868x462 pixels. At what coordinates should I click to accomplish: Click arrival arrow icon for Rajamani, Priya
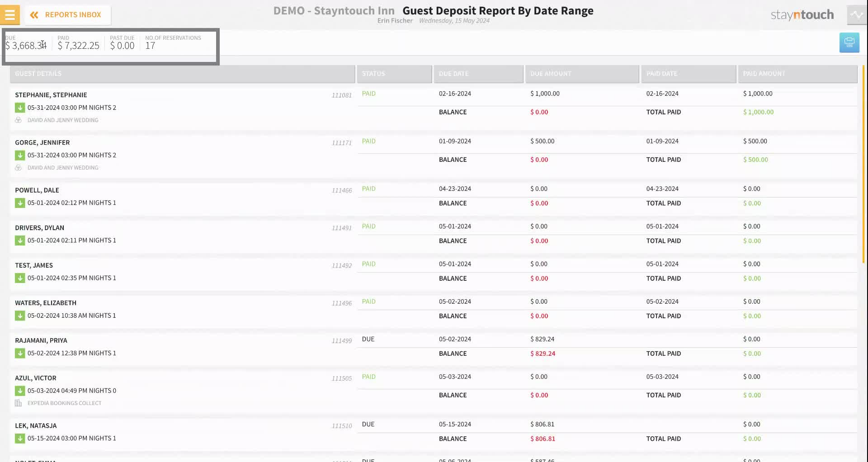(x=20, y=353)
